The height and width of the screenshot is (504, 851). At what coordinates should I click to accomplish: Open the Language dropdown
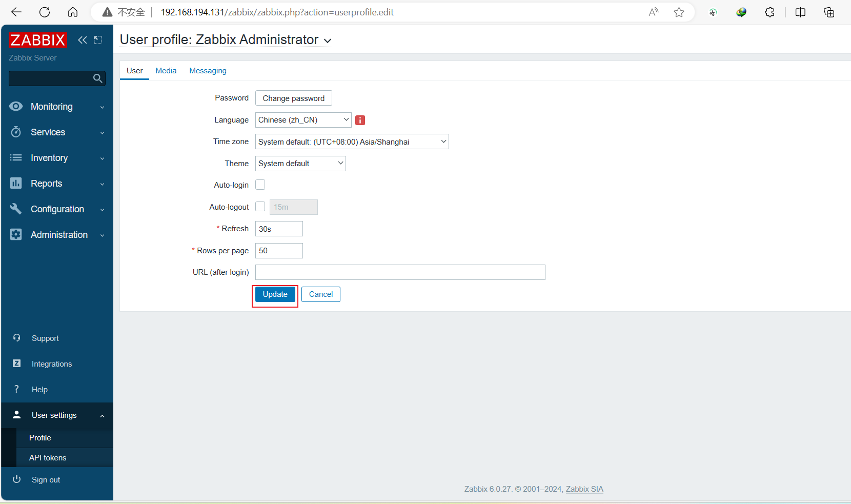pyautogui.click(x=303, y=120)
